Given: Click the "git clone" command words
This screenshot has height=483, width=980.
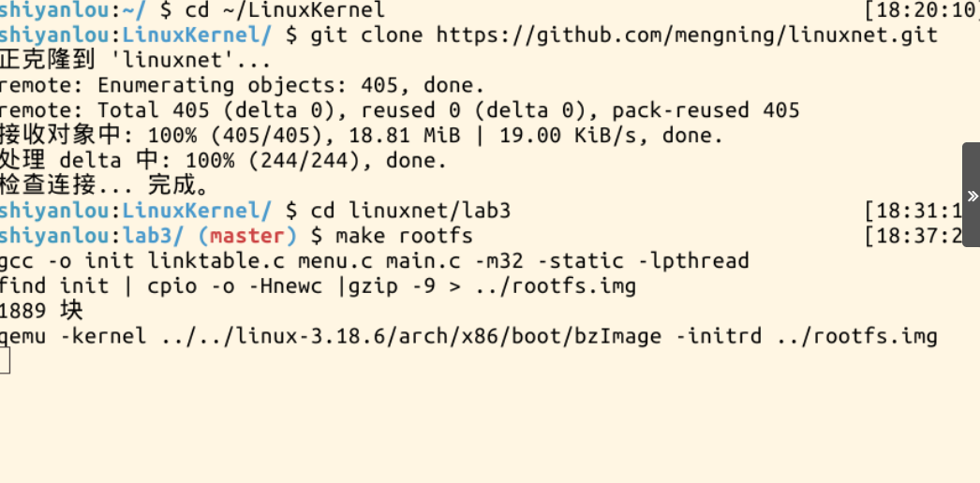Looking at the screenshot, I should coord(366,35).
